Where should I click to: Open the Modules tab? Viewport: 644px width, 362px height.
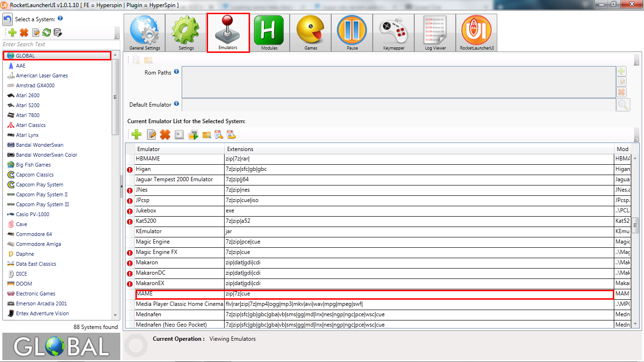click(269, 33)
